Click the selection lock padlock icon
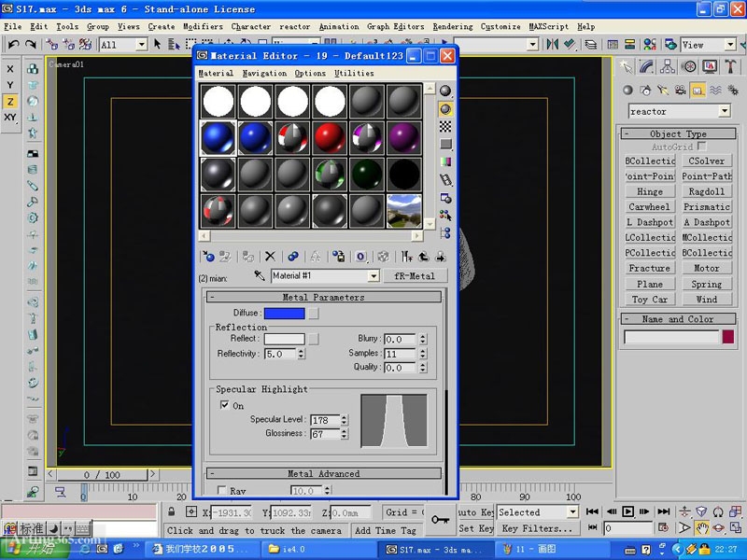747x560 pixels. [172, 511]
